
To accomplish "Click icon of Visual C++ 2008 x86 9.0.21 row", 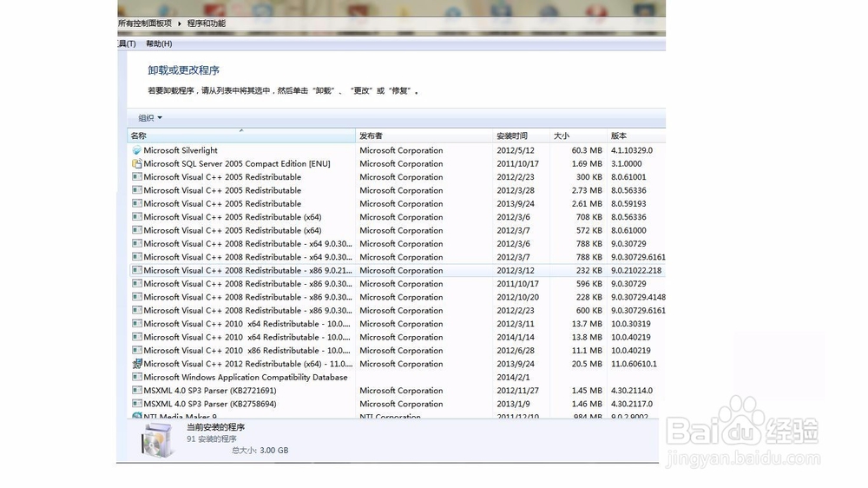I will [137, 270].
